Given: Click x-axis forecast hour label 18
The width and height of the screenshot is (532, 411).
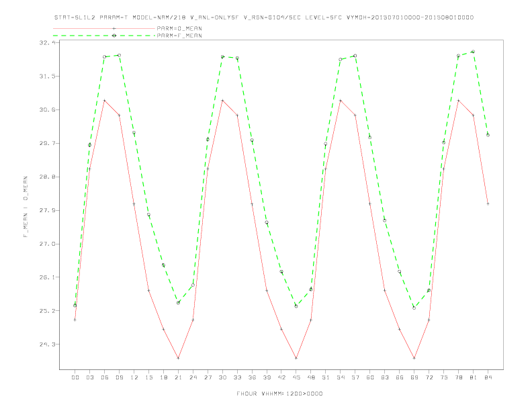Looking at the screenshot, I should tap(163, 377).
